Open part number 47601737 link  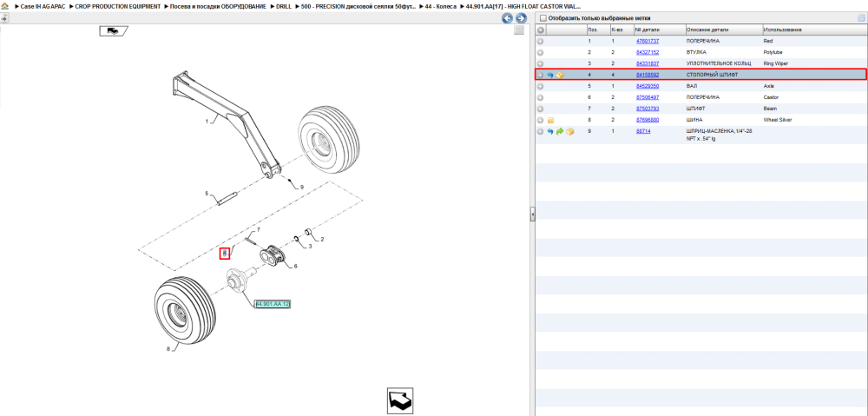648,42
